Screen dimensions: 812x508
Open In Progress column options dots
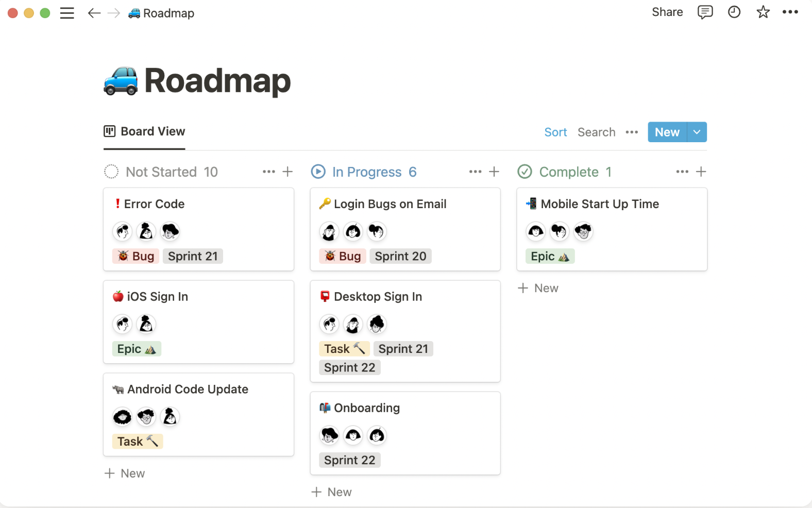[x=475, y=172]
